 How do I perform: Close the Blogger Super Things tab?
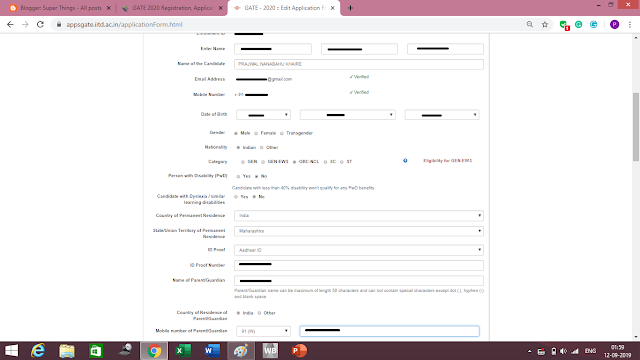pyautogui.click(x=109, y=8)
